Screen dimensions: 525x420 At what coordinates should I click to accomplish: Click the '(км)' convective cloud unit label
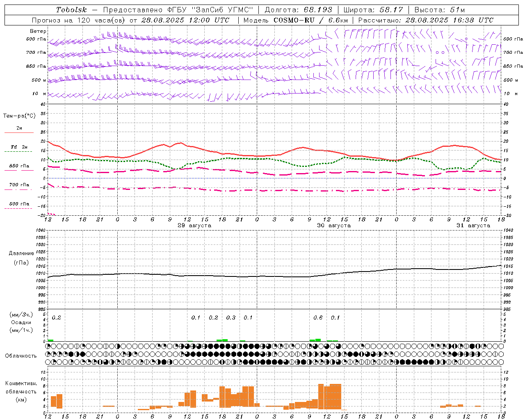tap(21, 400)
